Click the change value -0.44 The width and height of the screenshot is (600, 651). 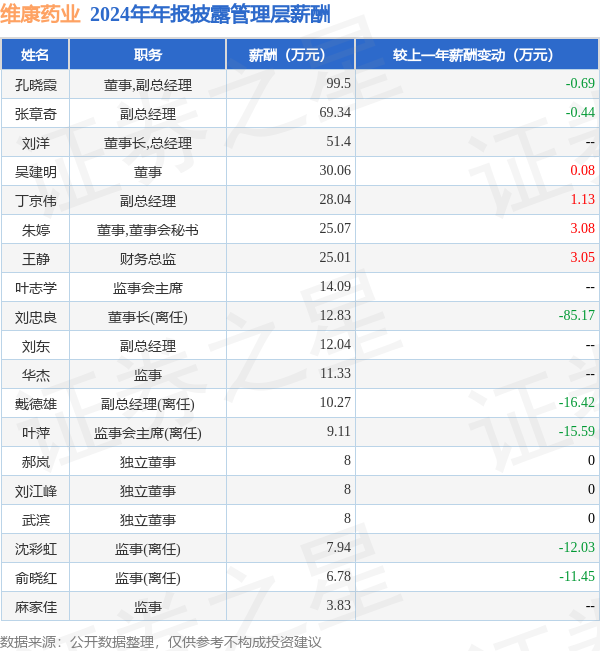click(x=580, y=112)
